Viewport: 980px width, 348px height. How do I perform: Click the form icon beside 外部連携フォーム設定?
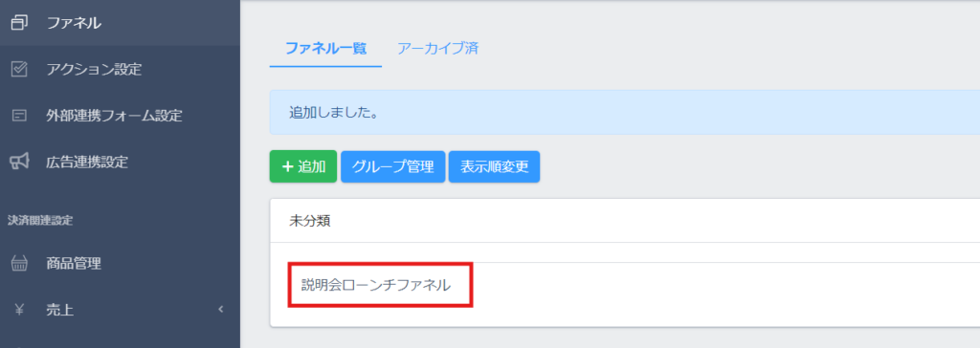pos(19,116)
